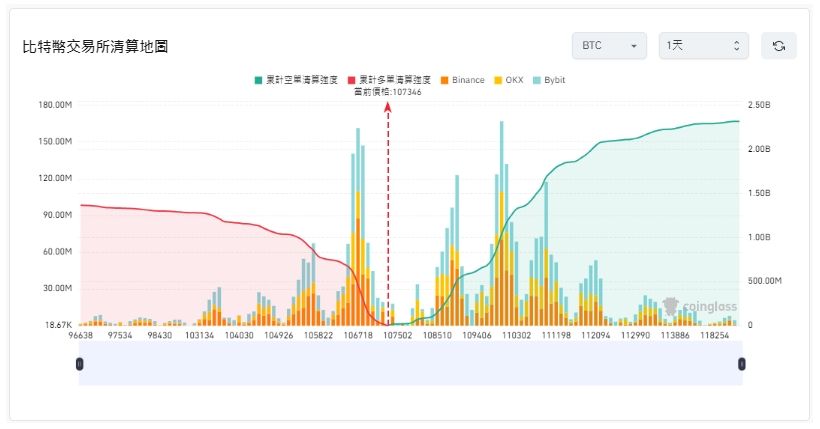820x429 pixels.
Task: Click the 30.00M left axis label
Action: coord(58,288)
